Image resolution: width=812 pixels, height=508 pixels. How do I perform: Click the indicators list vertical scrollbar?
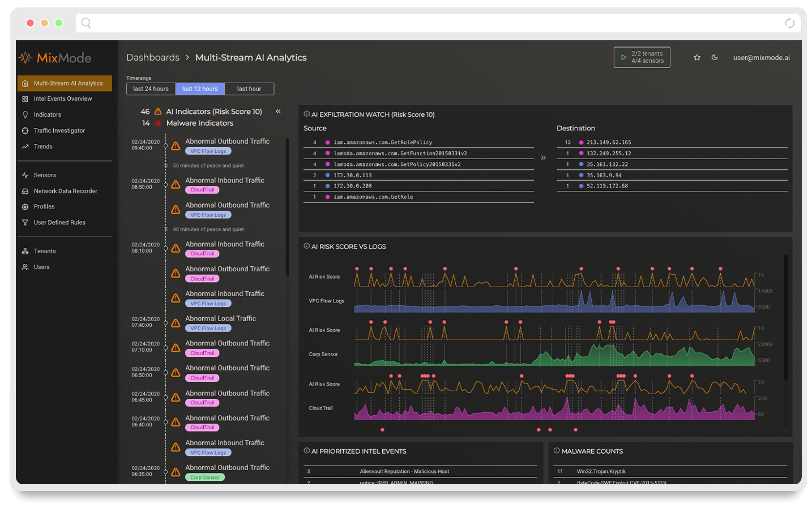click(x=288, y=207)
